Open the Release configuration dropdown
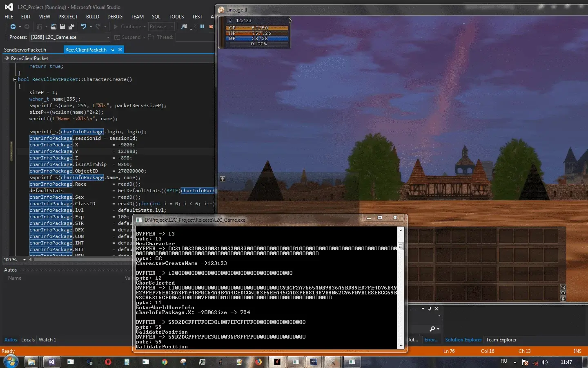Screen dimensions: 588x368 [161, 27]
